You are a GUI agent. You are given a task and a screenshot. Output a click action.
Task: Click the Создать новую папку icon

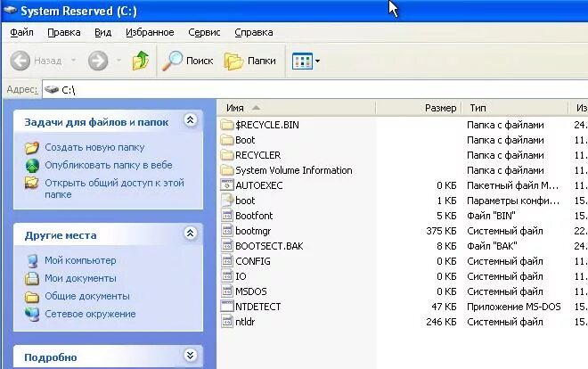click(32, 147)
